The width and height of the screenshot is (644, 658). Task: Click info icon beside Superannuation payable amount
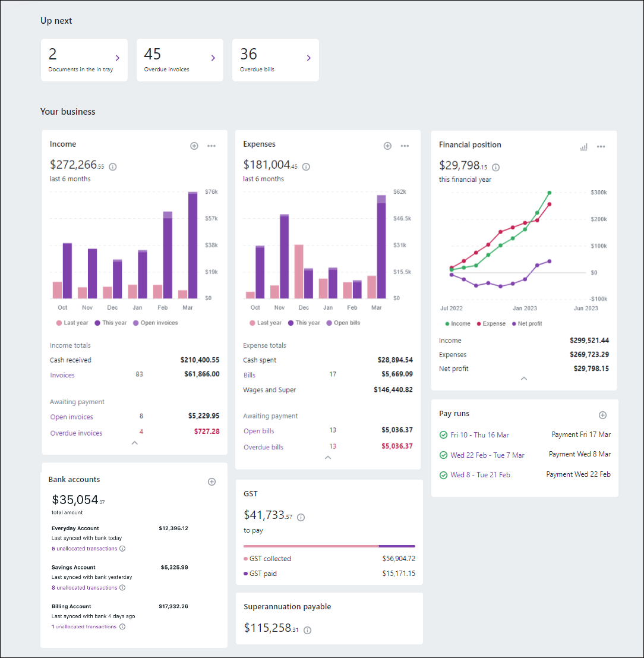(308, 630)
